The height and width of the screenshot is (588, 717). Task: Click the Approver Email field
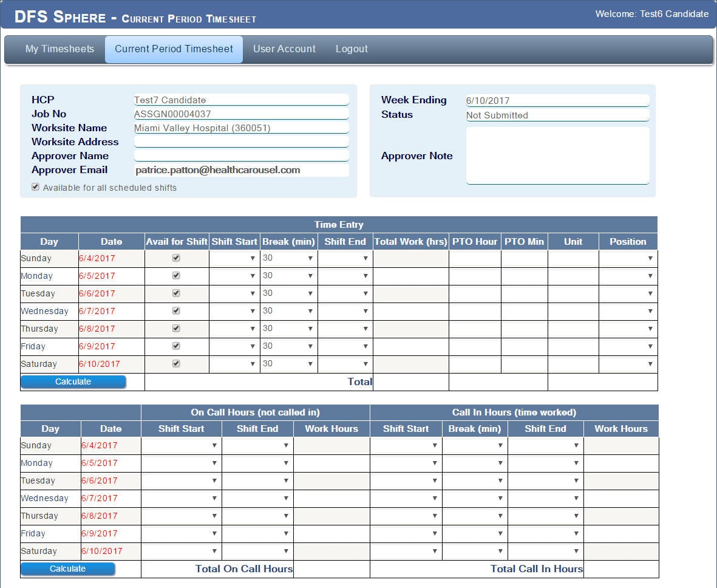pyautogui.click(x=241, y=169)
